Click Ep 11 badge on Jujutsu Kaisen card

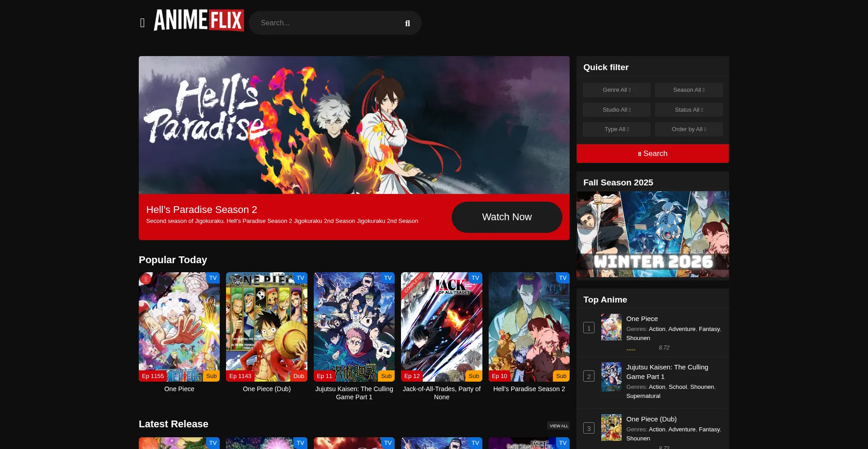point(325,376)
